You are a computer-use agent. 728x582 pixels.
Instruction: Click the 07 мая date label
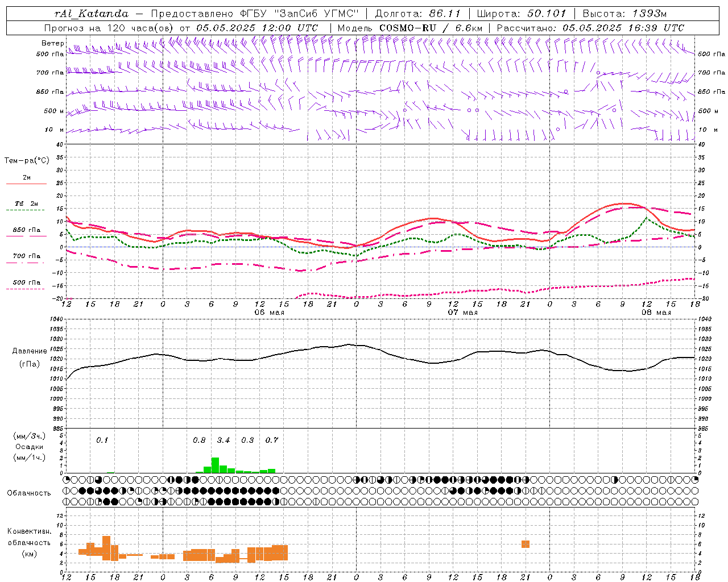point(462,313)
